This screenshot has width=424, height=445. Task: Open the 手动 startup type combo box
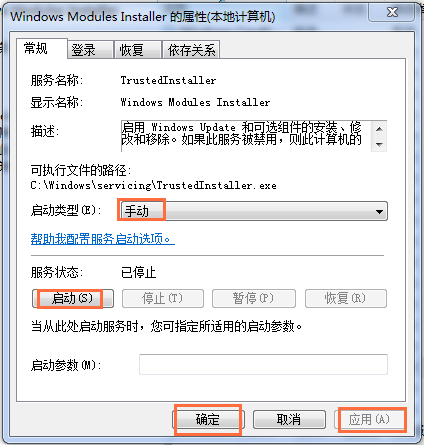click(254, 211)
